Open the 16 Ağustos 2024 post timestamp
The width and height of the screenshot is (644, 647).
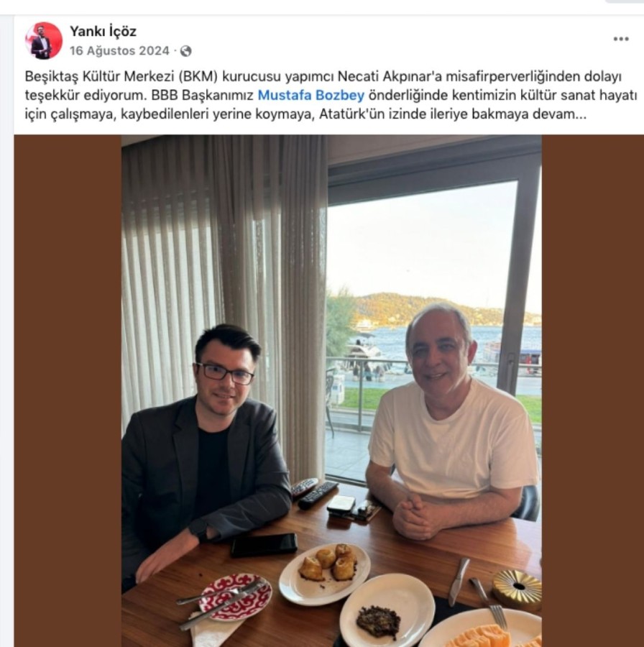pos(119,51)
